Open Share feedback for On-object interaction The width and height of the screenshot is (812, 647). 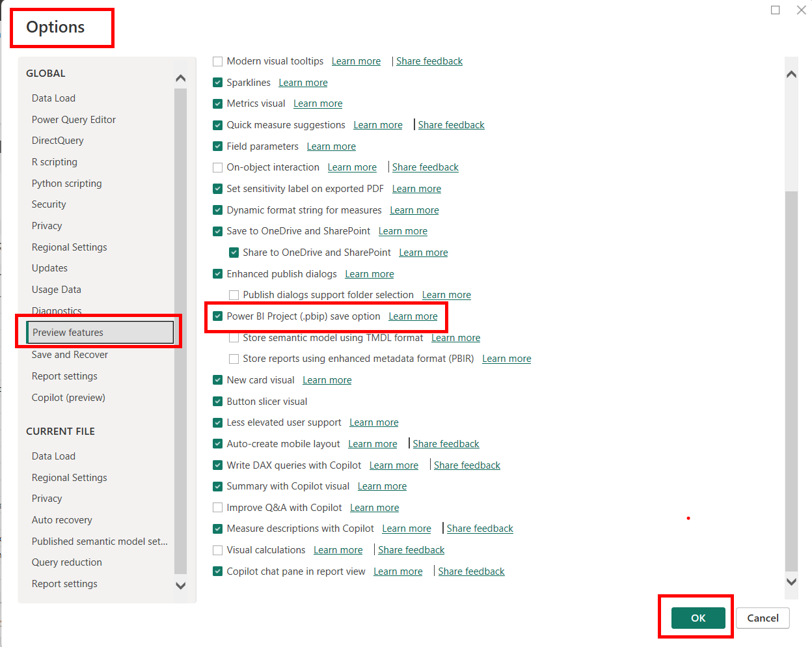(x=425, y=167)
